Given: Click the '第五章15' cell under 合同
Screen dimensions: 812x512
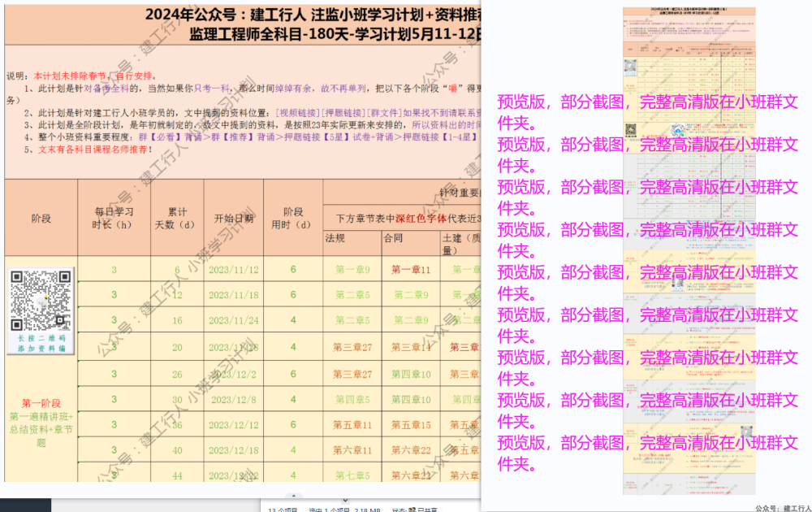Looking at the screenshot, I should (411, 425).
